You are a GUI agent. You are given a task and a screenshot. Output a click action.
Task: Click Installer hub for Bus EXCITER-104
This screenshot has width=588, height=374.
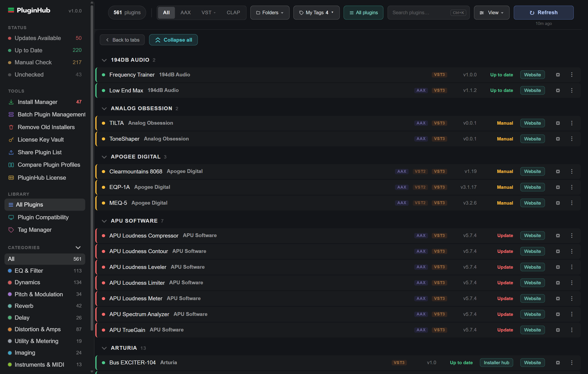[x=496, y=363]
